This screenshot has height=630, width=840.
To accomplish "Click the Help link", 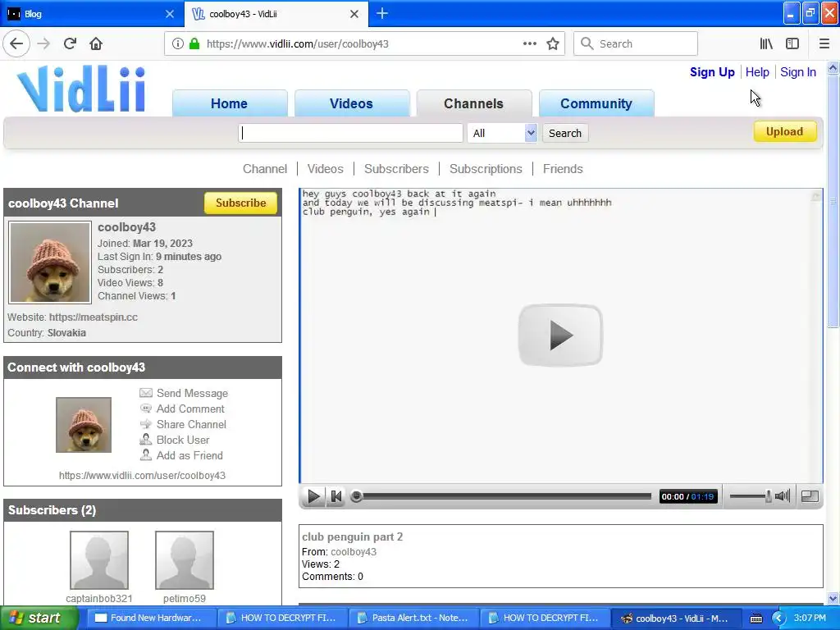I will (x=757, y=72).
